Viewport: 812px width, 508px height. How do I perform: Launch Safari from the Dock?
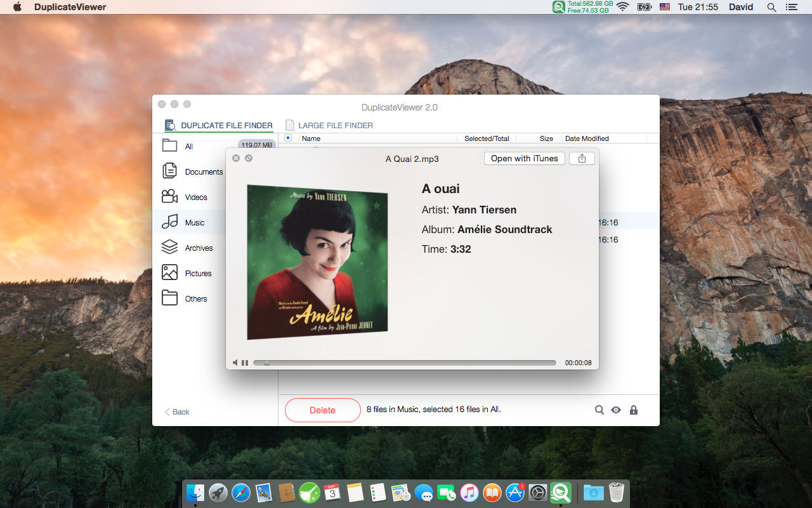(241, 492)
